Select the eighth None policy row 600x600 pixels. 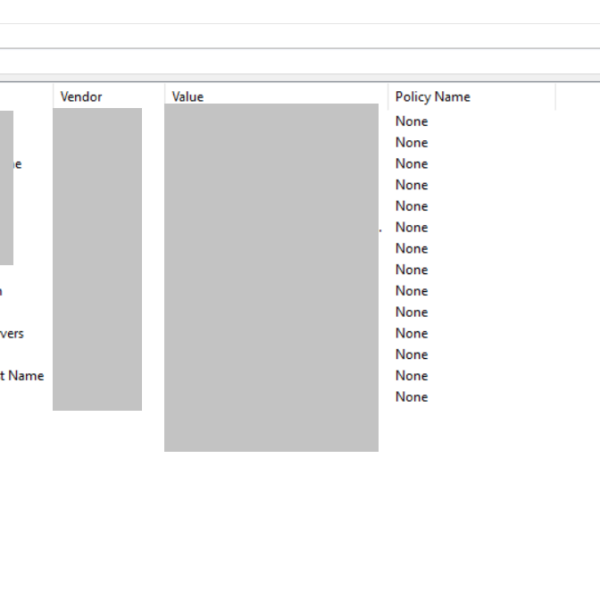pyautogui.click(x=411, y=270)
